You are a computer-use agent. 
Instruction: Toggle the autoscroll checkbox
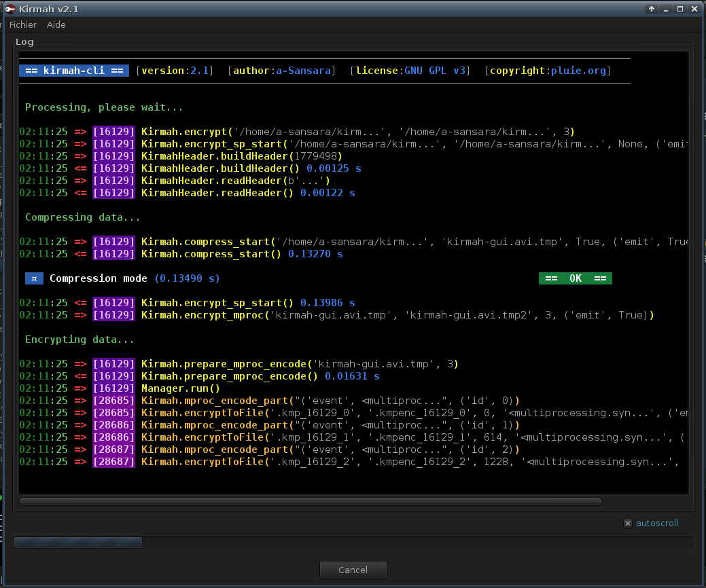coord(628,523)
